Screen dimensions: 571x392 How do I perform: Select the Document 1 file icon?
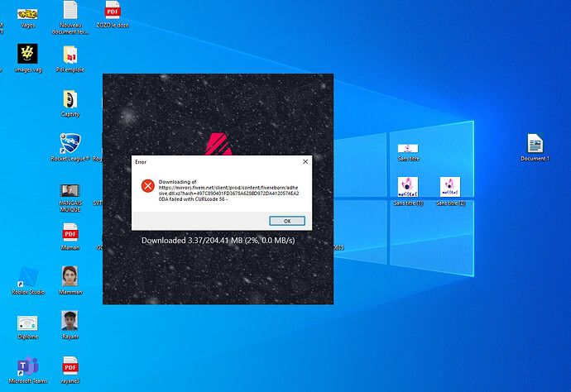(535, 143)
